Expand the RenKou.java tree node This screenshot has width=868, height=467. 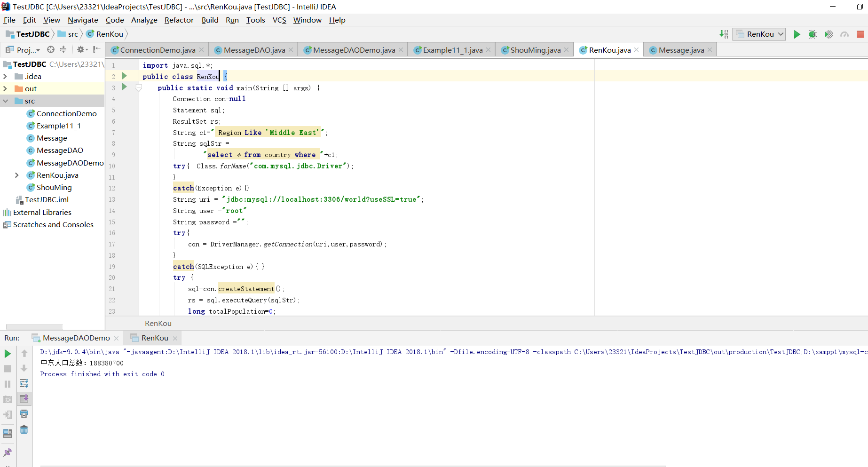(17, 175)
